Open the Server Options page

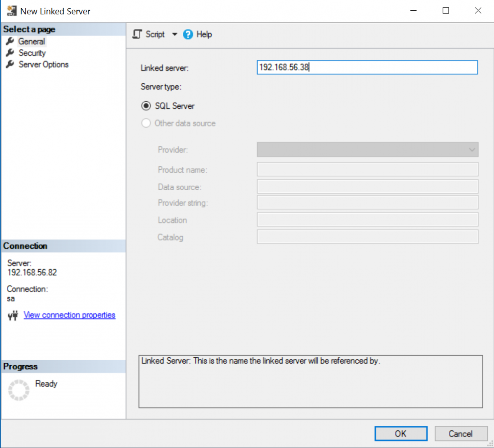(43, 64)
